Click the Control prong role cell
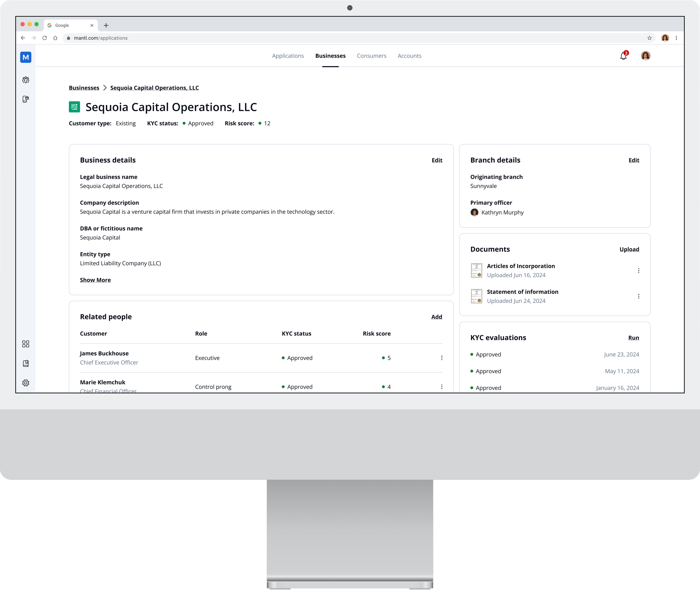 click(213, 387)
